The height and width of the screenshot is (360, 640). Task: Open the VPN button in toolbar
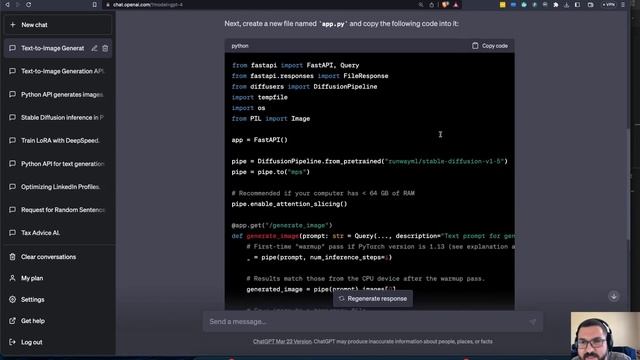coord(609,4)
